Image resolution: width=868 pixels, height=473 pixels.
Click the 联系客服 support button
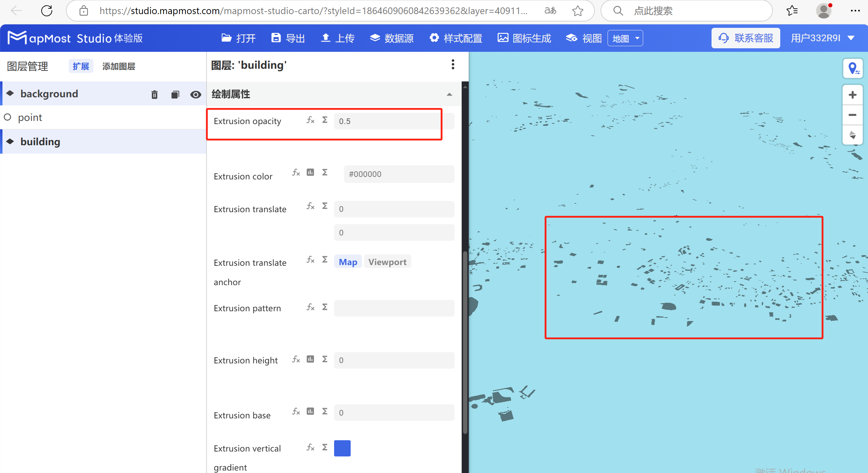point(745,38)
